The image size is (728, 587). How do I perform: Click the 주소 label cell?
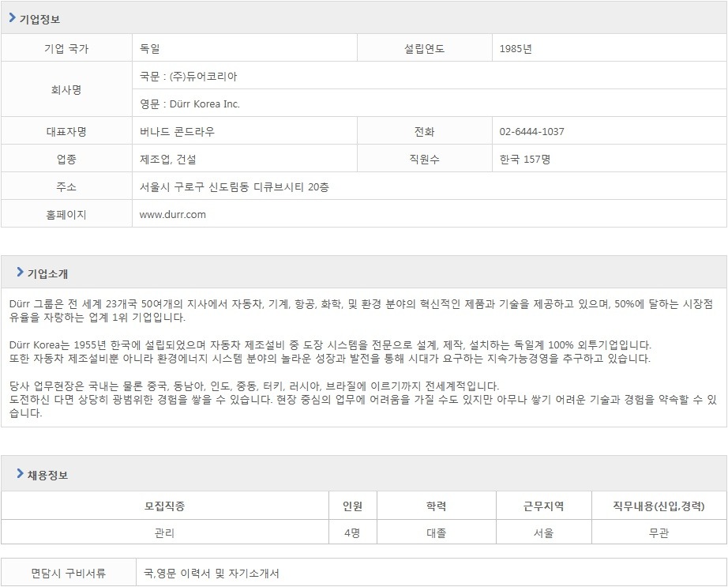coord(66,186)
